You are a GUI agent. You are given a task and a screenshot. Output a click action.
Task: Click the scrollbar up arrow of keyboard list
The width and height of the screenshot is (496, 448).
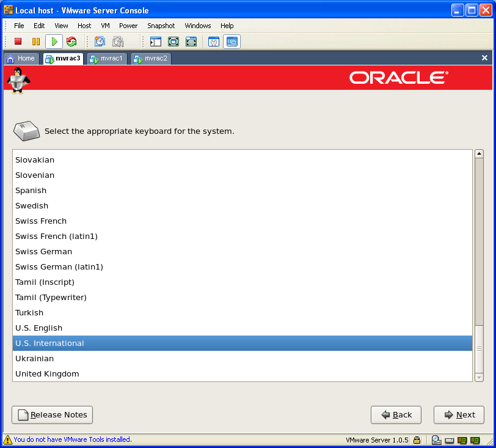click(480, 155)
